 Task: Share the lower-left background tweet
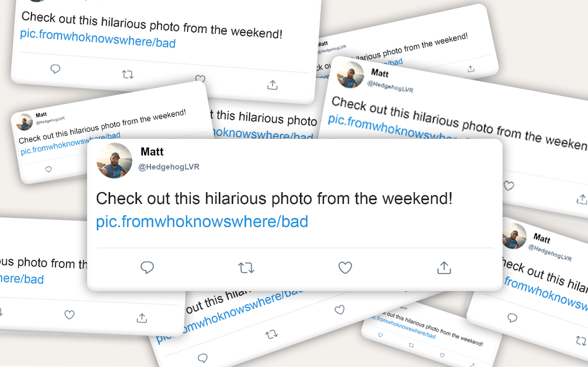tap(142, 318)
